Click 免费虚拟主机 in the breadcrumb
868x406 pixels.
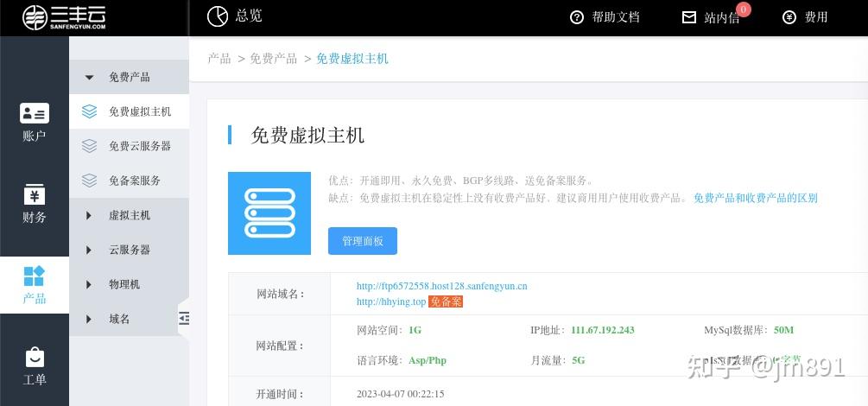point(352,59)
